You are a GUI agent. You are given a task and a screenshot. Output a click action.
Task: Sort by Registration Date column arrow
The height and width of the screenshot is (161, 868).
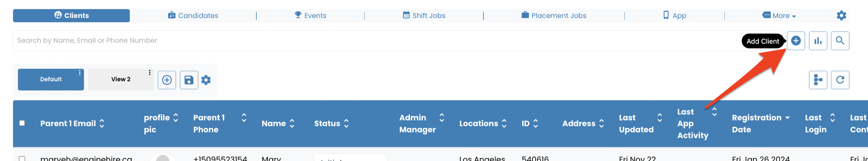[788, 118]
